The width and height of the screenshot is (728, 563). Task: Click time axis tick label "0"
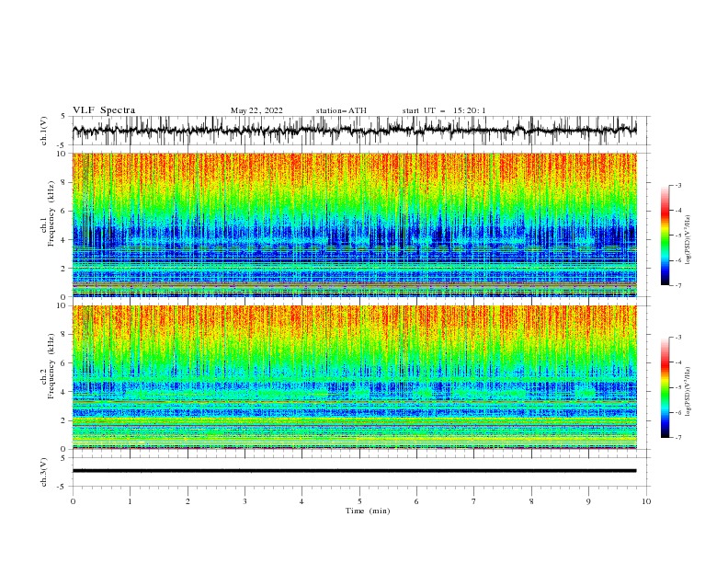pos(73,501)
